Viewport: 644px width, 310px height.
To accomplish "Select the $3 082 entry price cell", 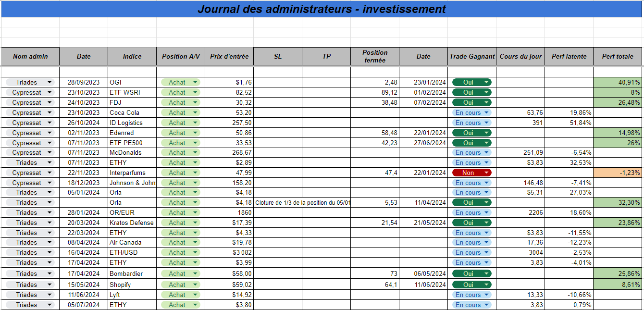I will click(x=229, y=252).
